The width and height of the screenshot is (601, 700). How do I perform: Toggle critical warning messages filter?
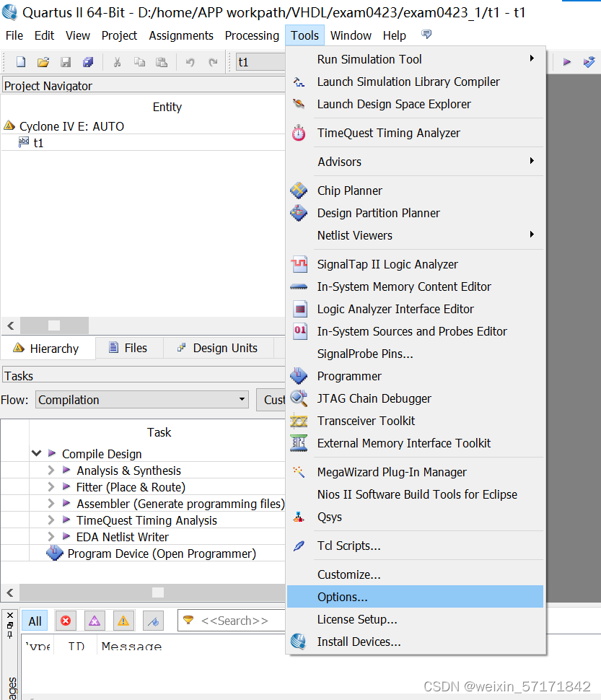point(94,621)
